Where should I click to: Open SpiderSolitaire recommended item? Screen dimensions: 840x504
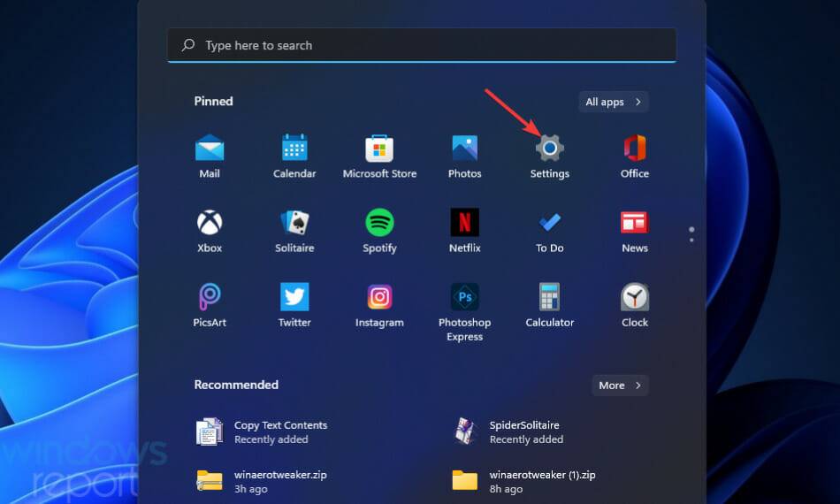(508, 431)
